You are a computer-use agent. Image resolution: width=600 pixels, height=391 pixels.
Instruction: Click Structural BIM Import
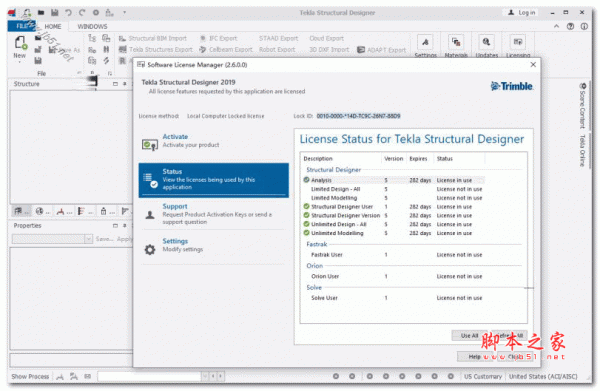(153, 39)
